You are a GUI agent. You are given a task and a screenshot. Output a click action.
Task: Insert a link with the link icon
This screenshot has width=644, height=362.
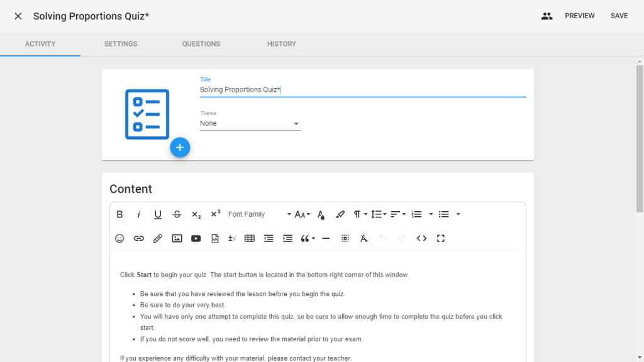[x=139, y=238]
